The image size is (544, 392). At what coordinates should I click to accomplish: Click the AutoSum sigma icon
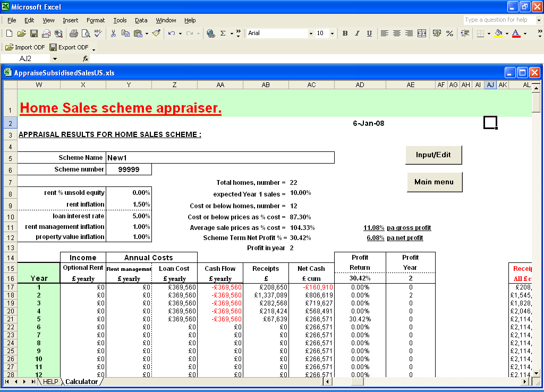[223, 33]
